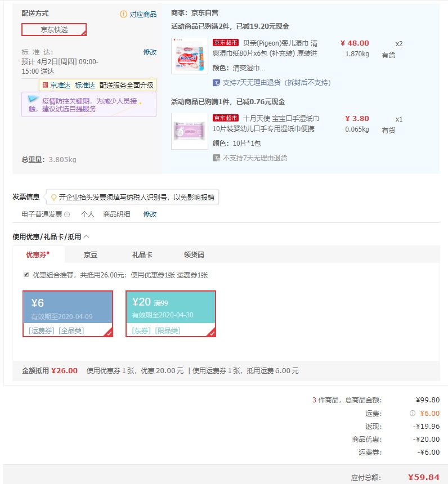The height and width of the screenshot is (484, 448).
Task: Select the ¥20 满99 coupon card
Action: pos(171,313)
